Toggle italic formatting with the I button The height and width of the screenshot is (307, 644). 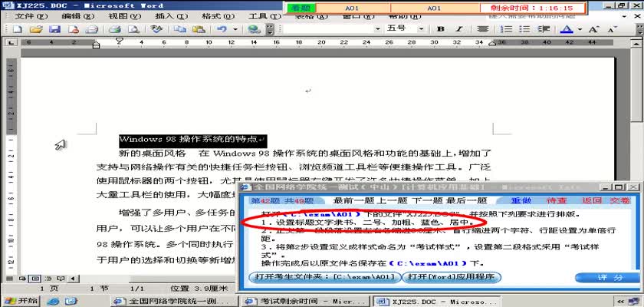tap(459, 29)
